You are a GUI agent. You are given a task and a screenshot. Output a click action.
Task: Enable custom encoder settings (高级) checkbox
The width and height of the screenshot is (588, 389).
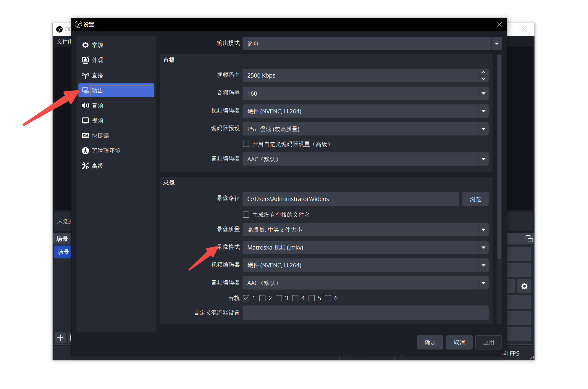246,144
